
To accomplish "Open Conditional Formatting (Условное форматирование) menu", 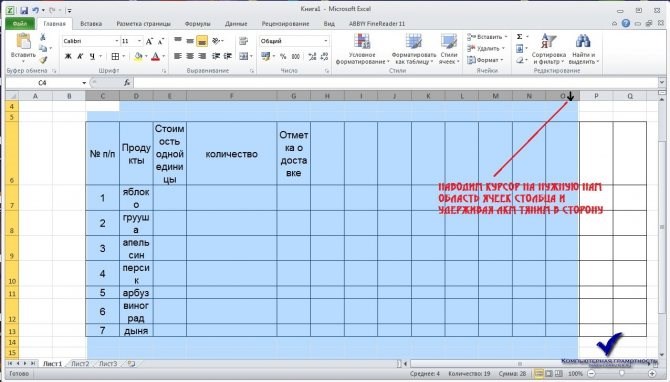I will (362, 49).
